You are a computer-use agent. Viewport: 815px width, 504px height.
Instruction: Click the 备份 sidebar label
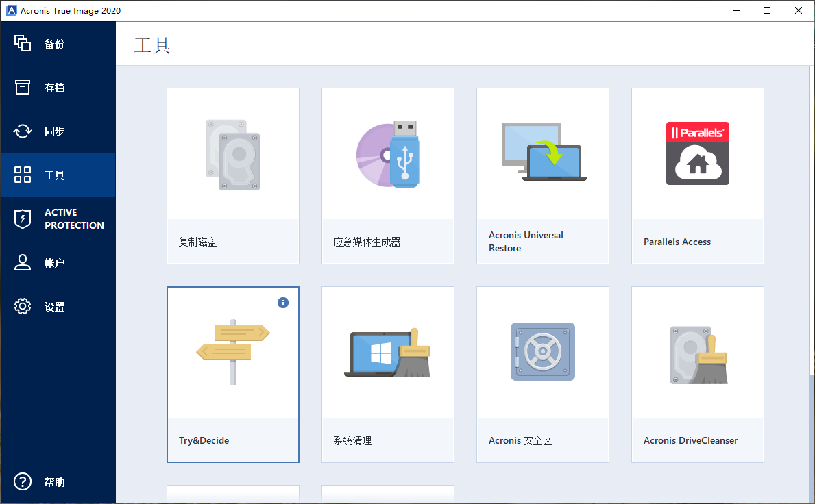[55, 44]
